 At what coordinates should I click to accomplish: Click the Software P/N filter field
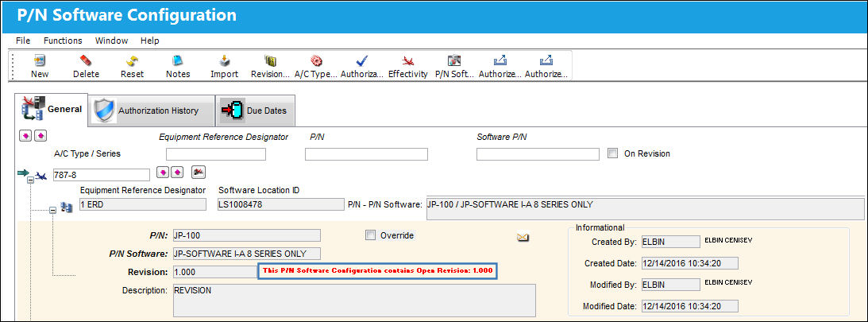[x=538, y=154]
